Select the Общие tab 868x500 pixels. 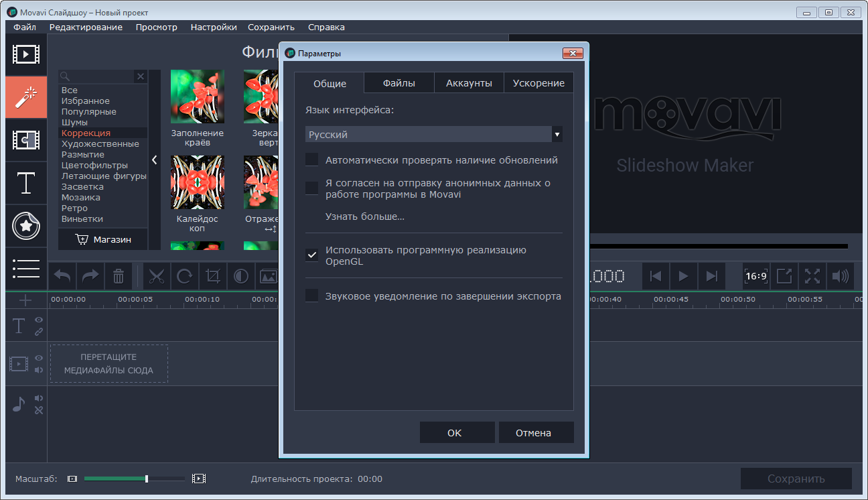pyautogui.click(x=330, y=83)
